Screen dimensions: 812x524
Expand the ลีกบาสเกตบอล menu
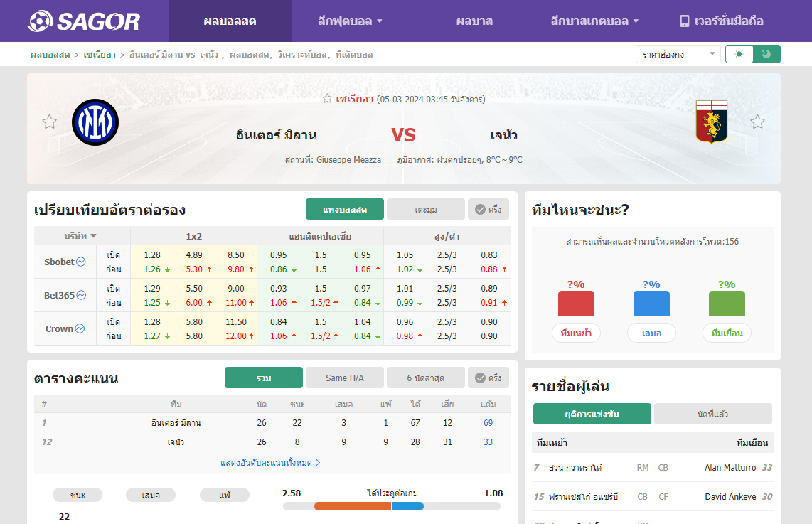click(x=594, y=21)
